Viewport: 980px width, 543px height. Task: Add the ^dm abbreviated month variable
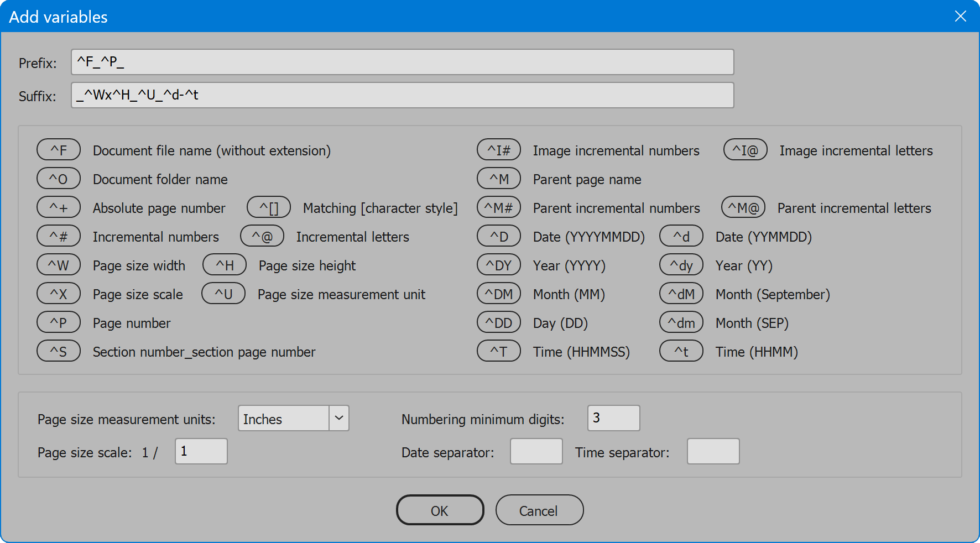click(681, 322)
